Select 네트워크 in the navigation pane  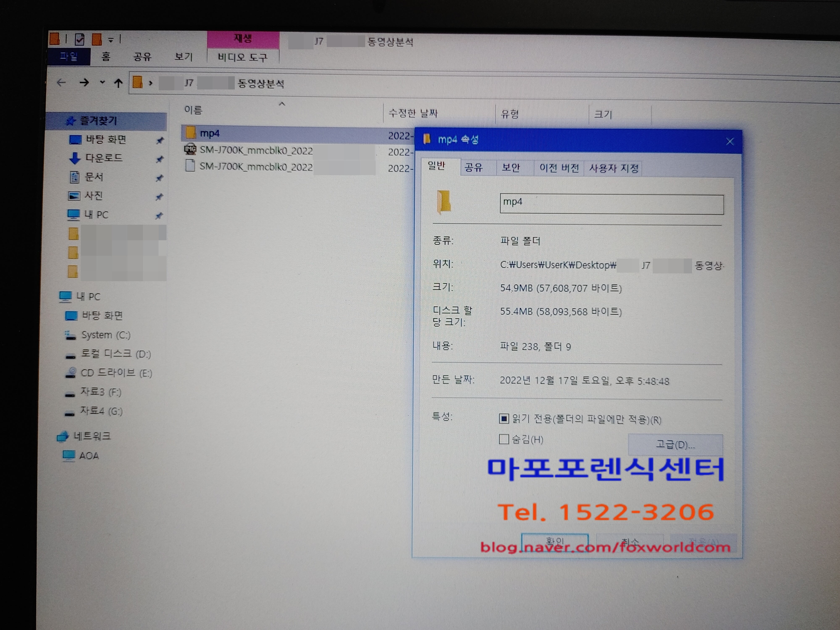tap(92, 436)
